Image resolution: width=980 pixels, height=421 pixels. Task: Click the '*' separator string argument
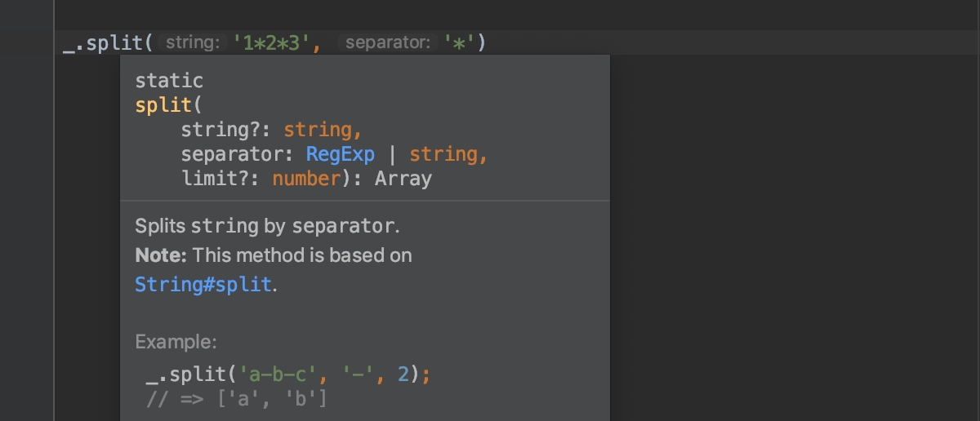click(x=460, y=42)
